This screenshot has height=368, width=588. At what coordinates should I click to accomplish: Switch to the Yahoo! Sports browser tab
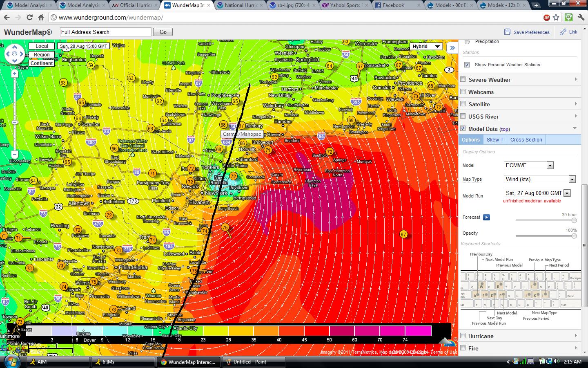tap(345, 5)
